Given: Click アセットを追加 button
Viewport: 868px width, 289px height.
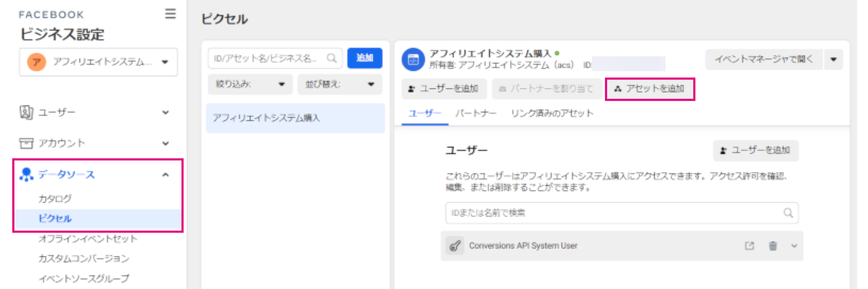Looking at the screenshot, I should point(650,89).
